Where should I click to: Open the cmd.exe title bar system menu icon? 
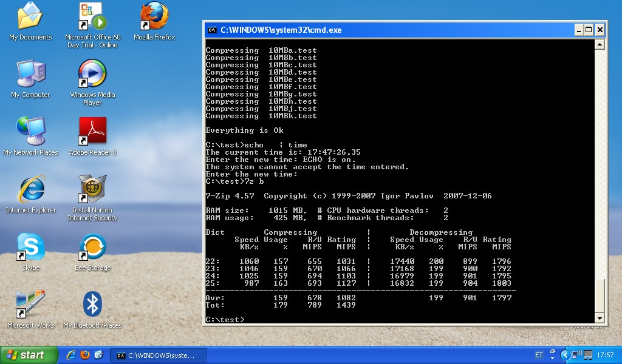[212, 30]
